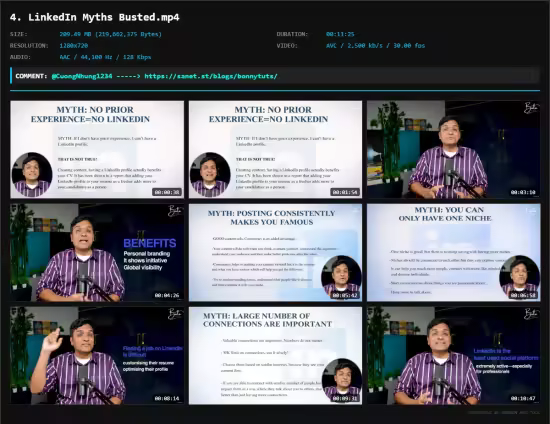Click timestamp 00:06:58 badge
The image size is (550, 424).
523,295
